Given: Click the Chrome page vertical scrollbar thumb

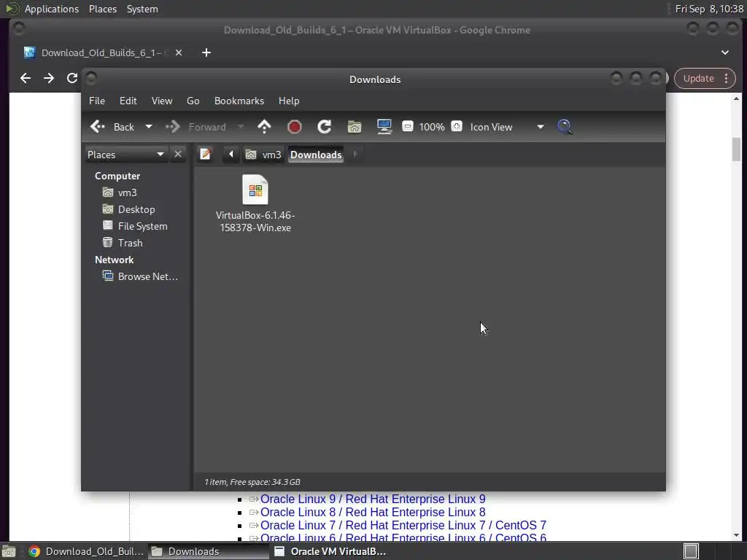Looking at the screenshot, I should pyautogui.click(x=737, y=149).
